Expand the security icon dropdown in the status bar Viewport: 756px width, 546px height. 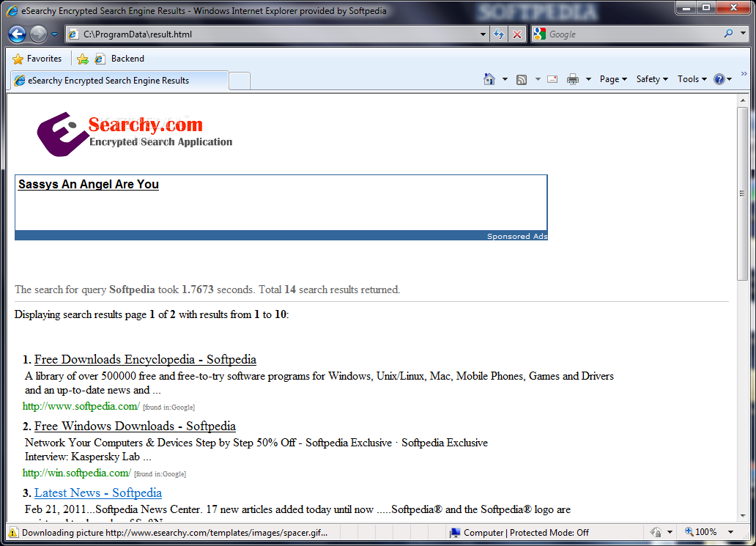pyautogui.click(x=670, y=533)
